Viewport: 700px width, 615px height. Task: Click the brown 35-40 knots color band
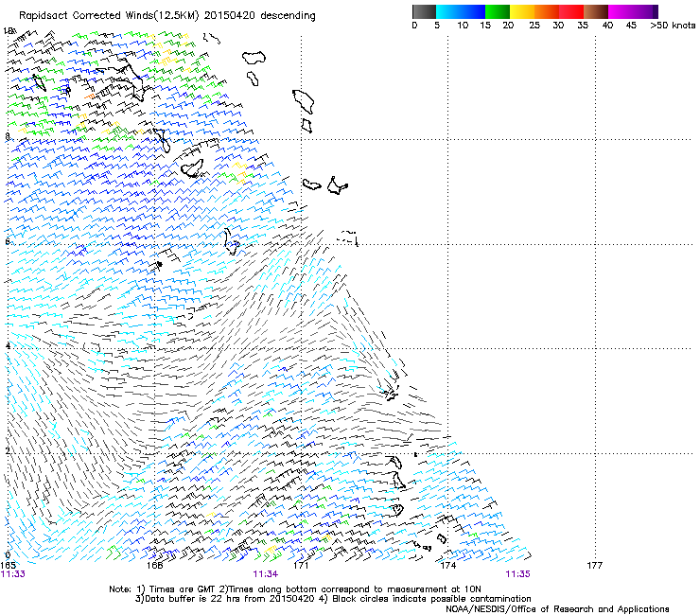click(596, 11)
